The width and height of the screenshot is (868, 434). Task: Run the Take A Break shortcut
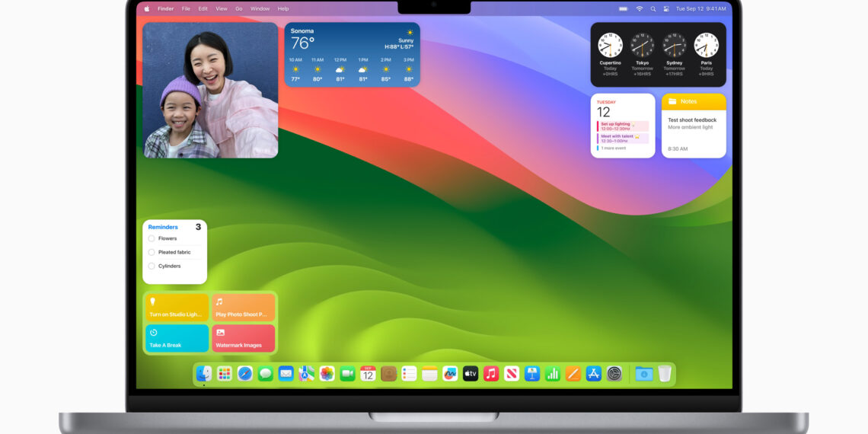tap(177, 338)
